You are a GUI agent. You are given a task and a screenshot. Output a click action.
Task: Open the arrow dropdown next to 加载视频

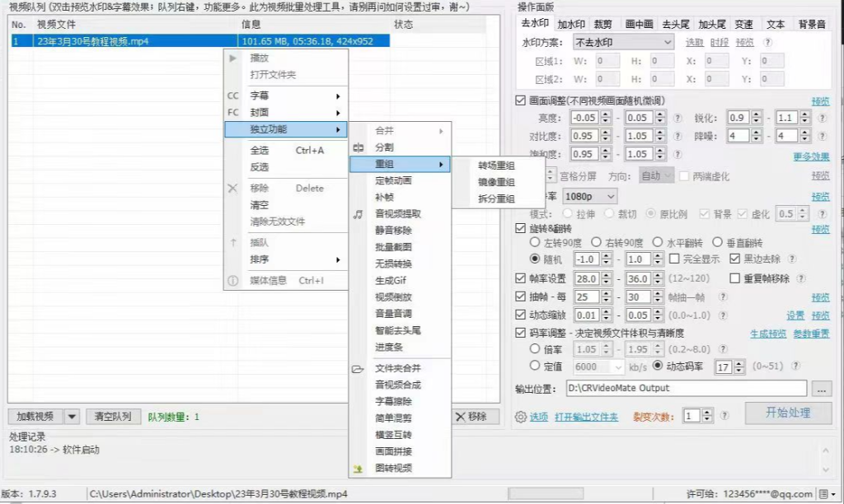point(72,417)
